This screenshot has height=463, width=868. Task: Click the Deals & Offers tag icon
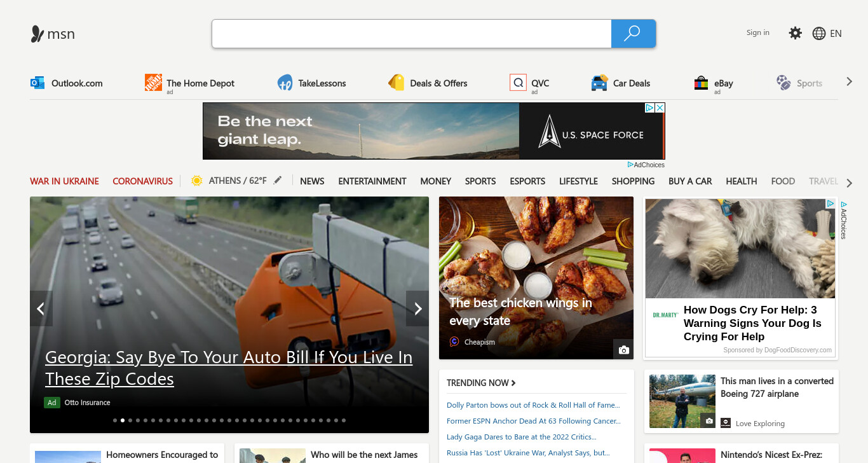(397, 83)
